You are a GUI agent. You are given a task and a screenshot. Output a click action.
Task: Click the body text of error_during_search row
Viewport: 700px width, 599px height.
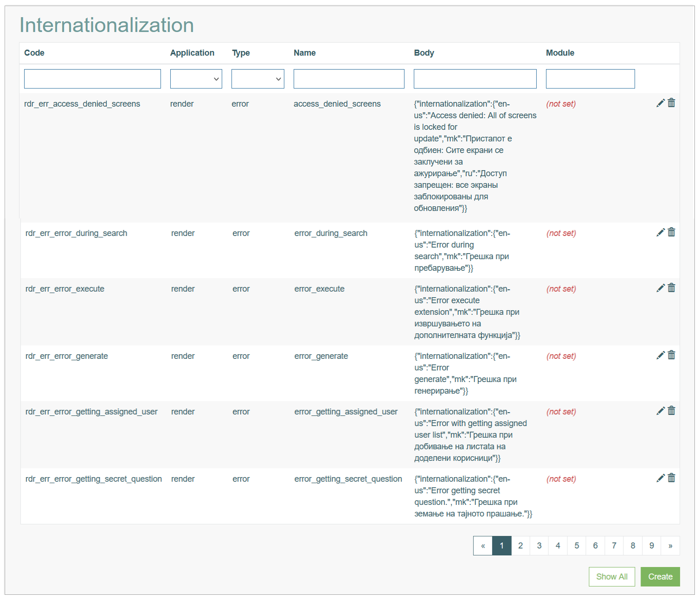coord(462,250)
